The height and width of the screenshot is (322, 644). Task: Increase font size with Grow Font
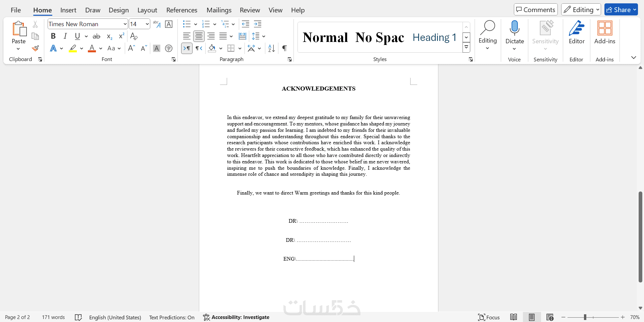click(131, 48)
